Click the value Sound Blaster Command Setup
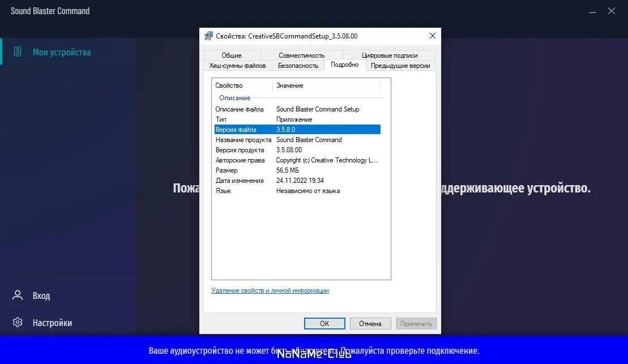The image size is (628, 364). (318, 109)
